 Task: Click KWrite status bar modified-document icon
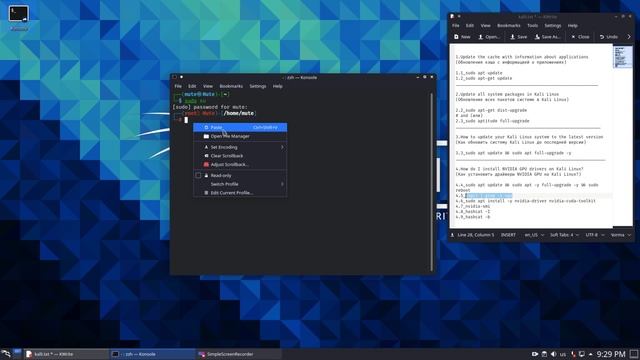point(452,235)
